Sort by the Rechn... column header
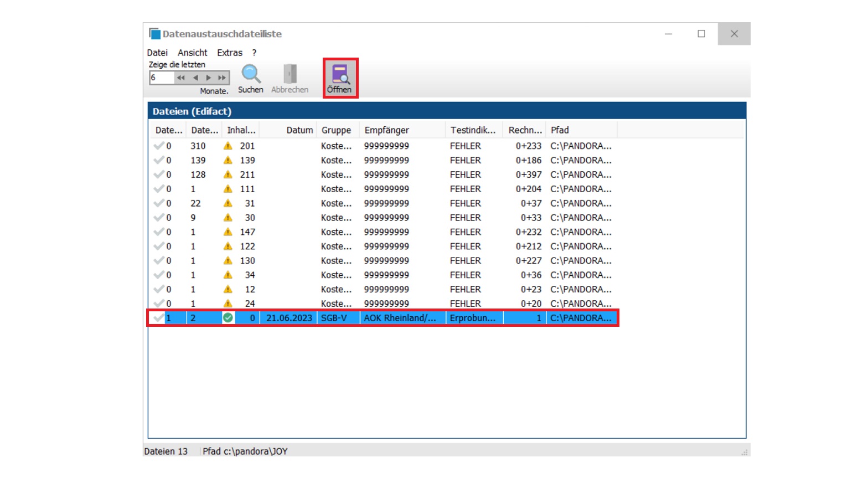This screenshot has width=868, height=483. point(524,130)
